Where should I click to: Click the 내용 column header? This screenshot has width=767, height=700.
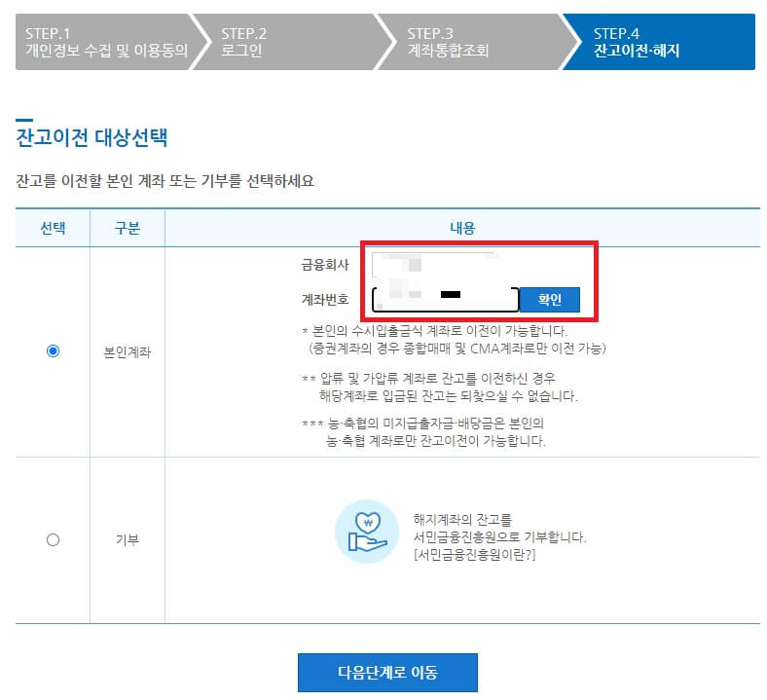coord(462,228)
